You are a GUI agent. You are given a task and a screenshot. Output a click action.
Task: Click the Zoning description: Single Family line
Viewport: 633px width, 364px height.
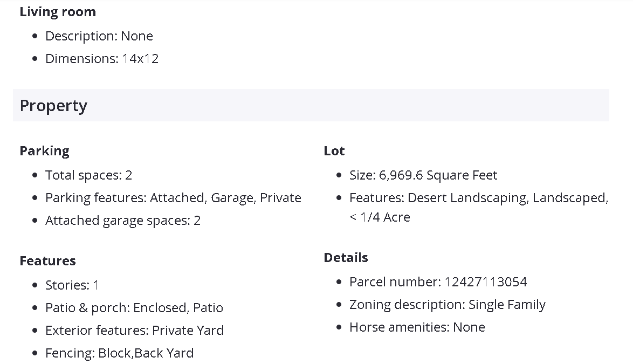tap(448, 305)
